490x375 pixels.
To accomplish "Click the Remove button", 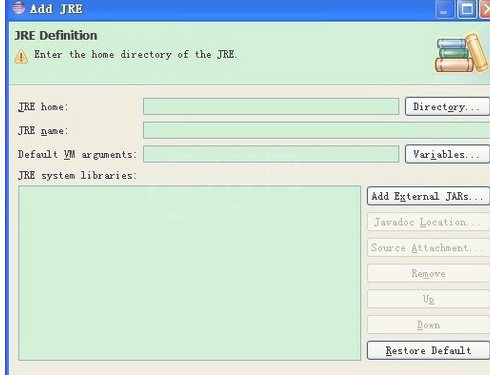I will click(428, 273).
